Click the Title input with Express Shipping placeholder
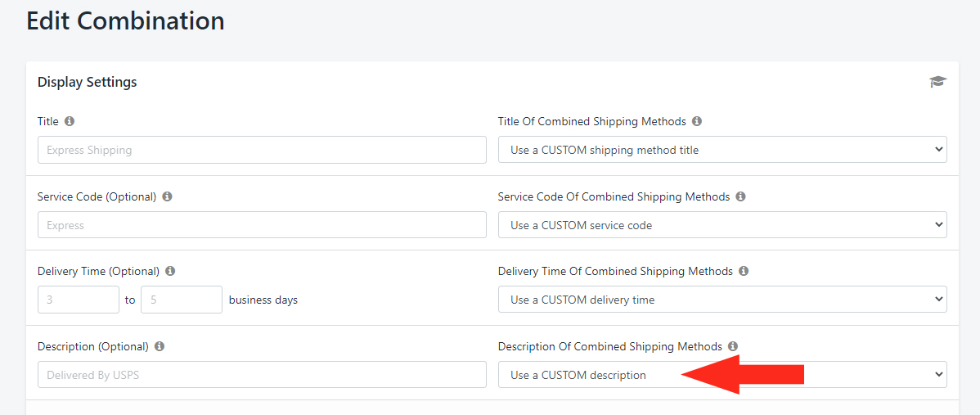Viewport: 980px width, 415px height. point(262,150)
